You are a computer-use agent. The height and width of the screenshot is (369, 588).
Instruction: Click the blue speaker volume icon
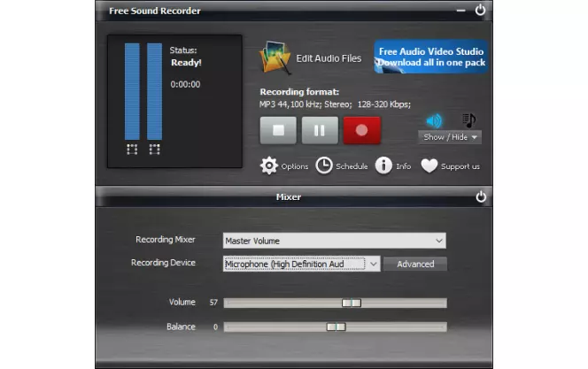tap(434, 120)
